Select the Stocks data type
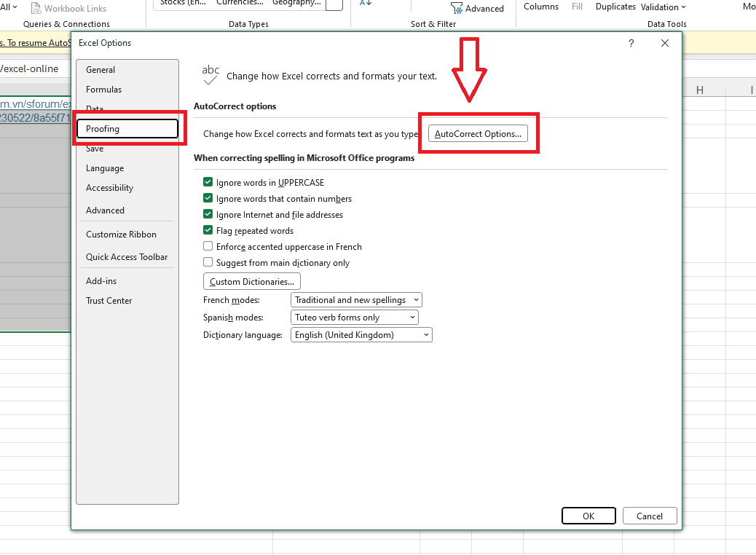Viewport: 756px width, 555px height. [x=183, y=3]
